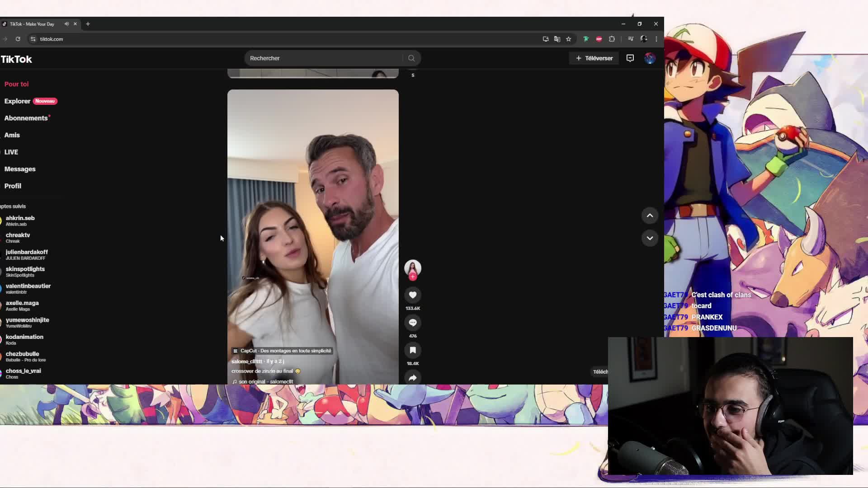Open the TikTok inbox message icon
Image resolution: width=868 pixels, height=488 pixels.
(x=630, y=58)
